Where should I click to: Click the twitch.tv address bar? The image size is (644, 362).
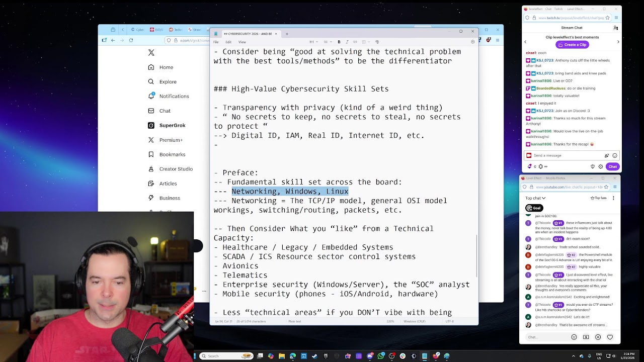click(x=568, y=18)
